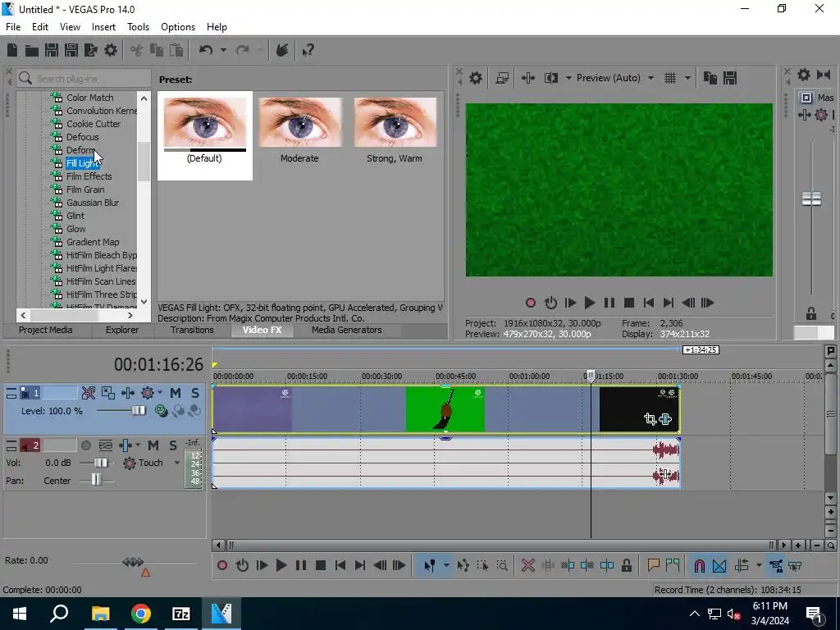The image size is (840, 630).
Task: Create a new project with the New icon
Action: pyautogui.click(x=12, y=50)
